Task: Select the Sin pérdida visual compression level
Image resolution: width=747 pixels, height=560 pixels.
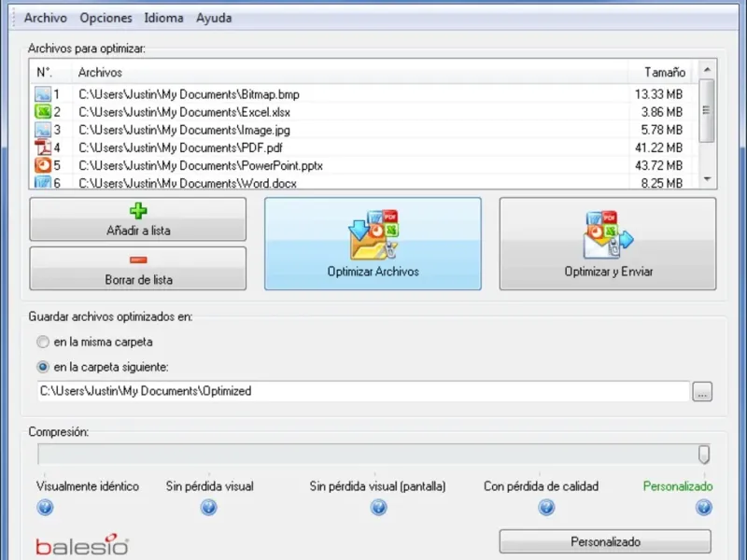Action: [209, 486]
